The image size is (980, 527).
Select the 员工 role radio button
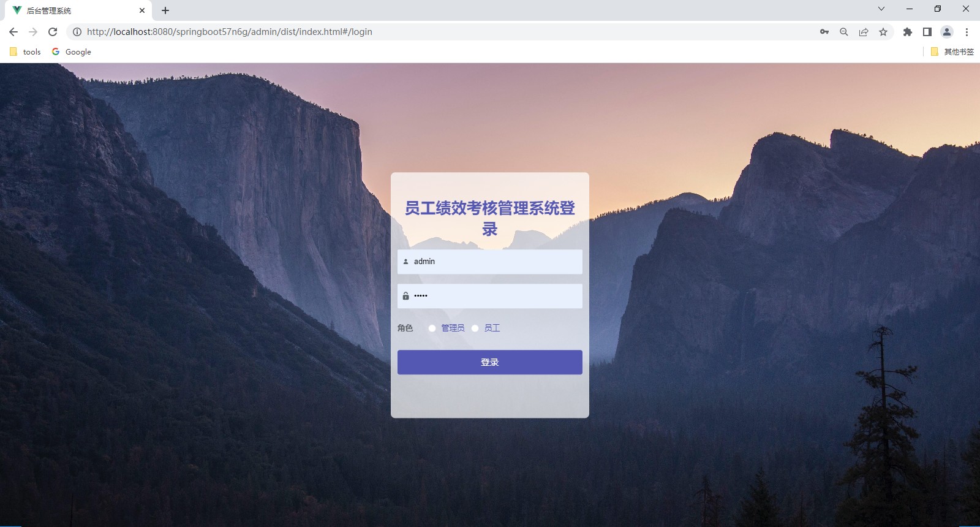(475, 328)
